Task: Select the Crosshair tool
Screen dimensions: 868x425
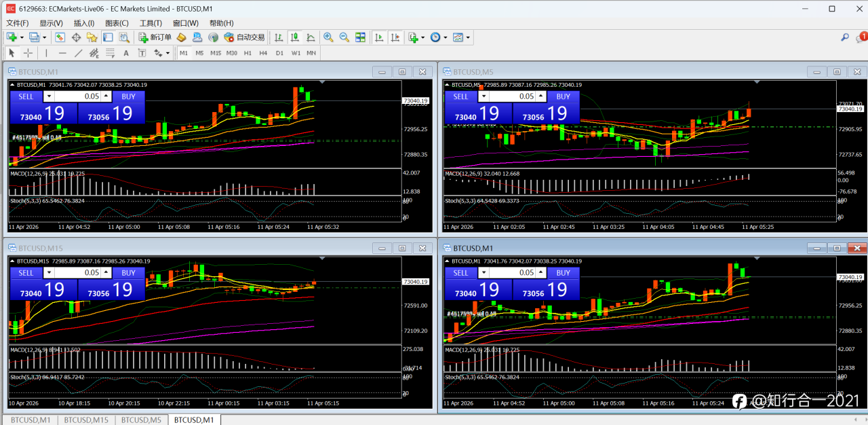Action: point(28,53)
